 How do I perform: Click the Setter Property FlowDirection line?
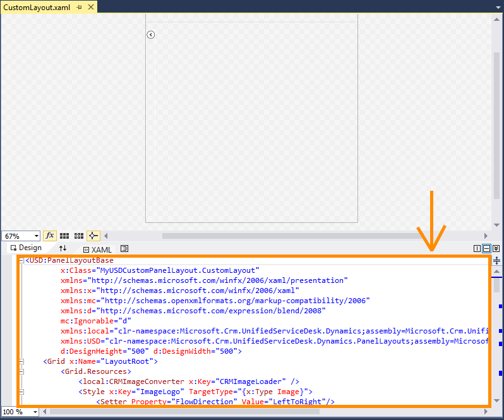click(215, 401)
